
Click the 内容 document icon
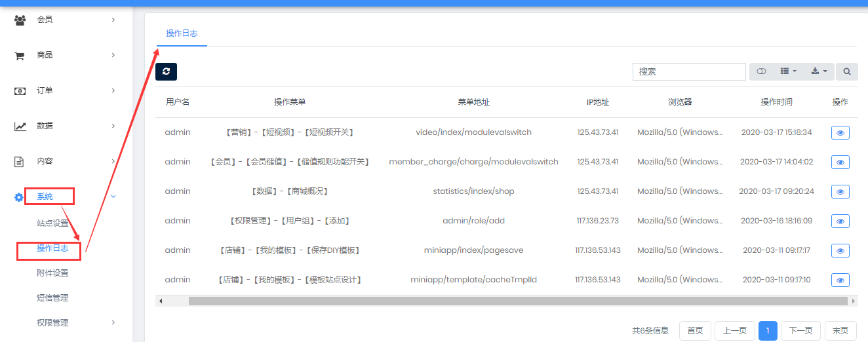tap(20, 161)
